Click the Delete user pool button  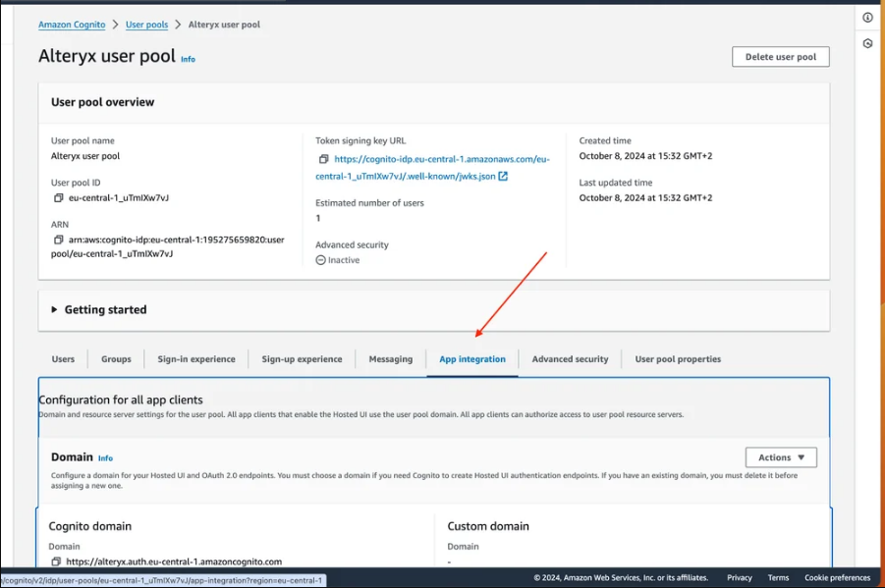781,56
